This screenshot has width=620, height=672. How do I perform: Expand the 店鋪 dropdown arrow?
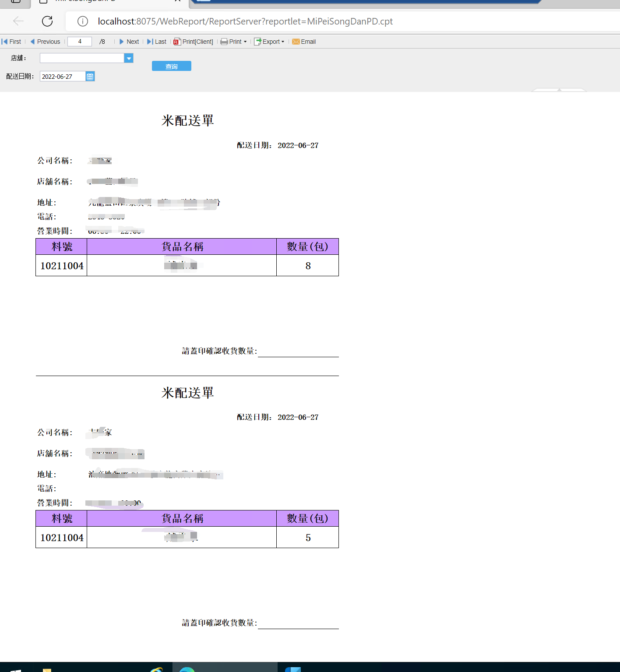(x=129, y=58)
